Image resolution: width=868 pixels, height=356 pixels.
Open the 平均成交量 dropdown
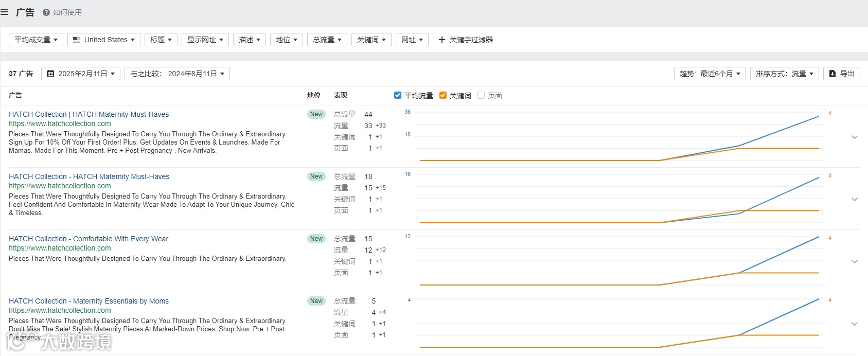36,40
